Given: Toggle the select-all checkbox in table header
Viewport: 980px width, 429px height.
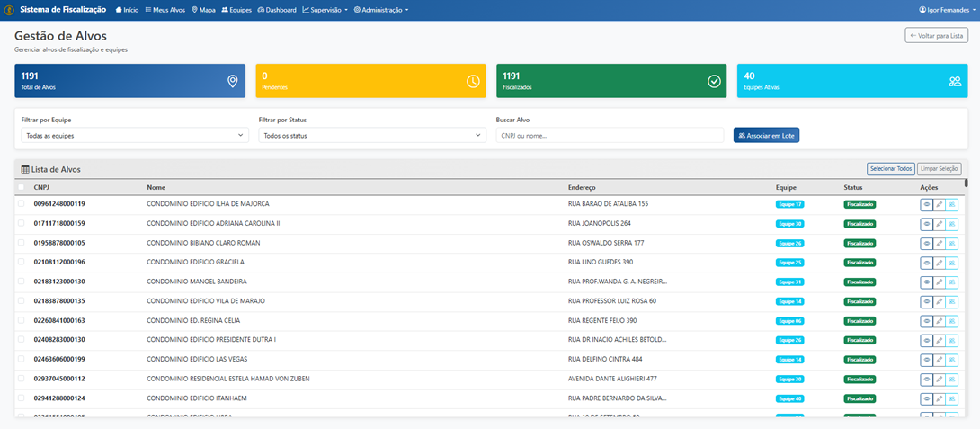Looking at the screenshot, I should [x=22, y=187].
